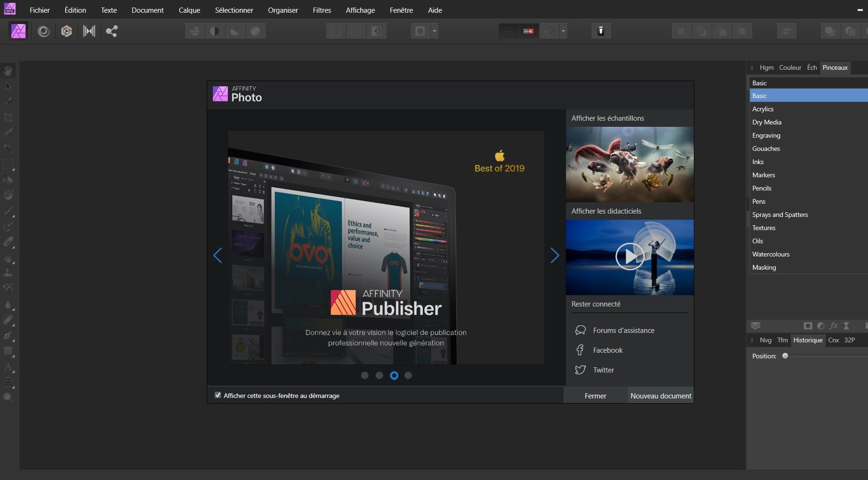
Task: Toggle Quick Mask in the toolbar
Action: [x=420, y=31]
